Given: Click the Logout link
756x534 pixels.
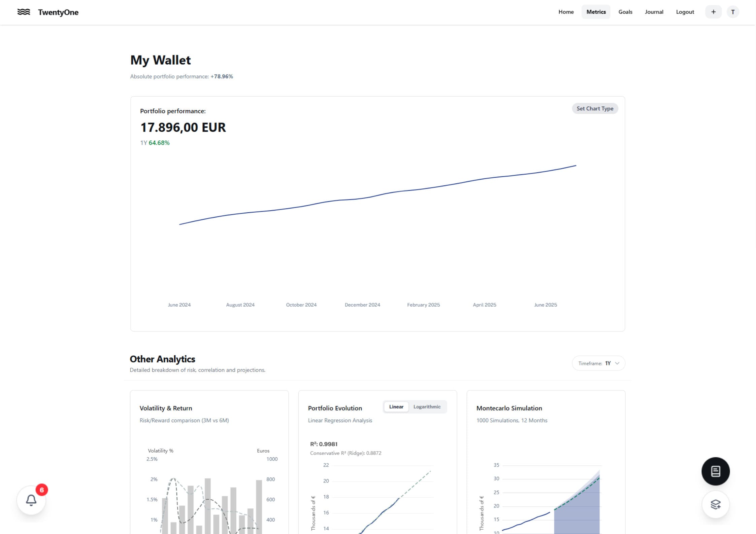Looking at the screenshot, I should pyautogui.click(x=685, y=12).
